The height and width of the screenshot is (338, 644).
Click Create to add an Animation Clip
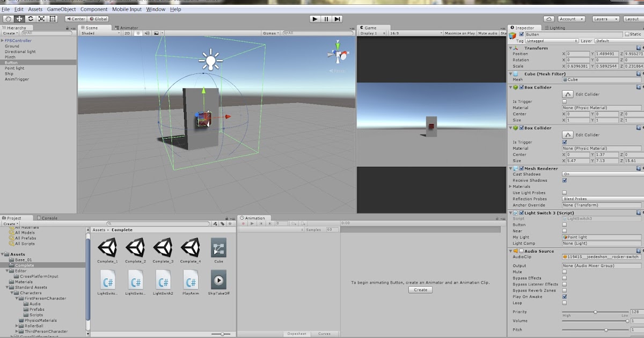(x=420, y=289)
